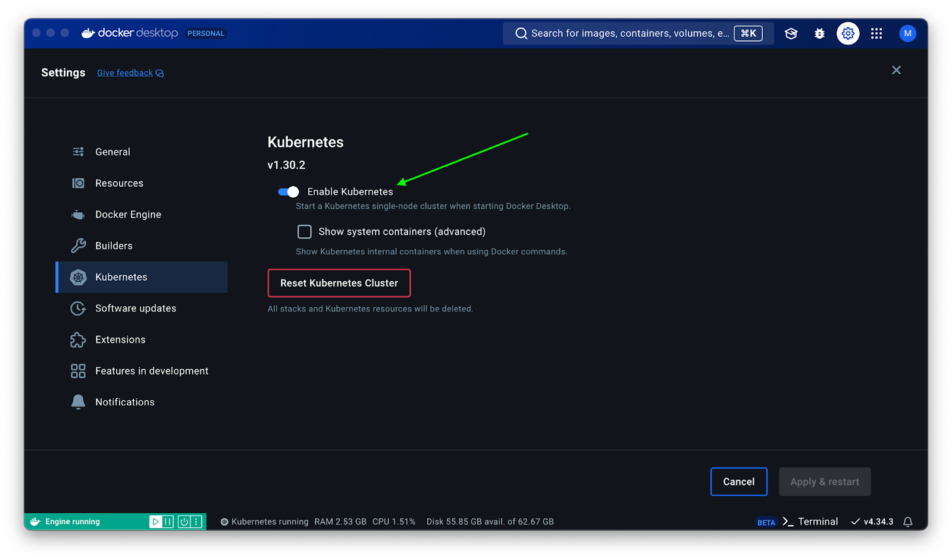The height and width of the screenshot is (560, 952).
Task: Click RAM 2.53 GB in status bar
Action: pos(340,521)
